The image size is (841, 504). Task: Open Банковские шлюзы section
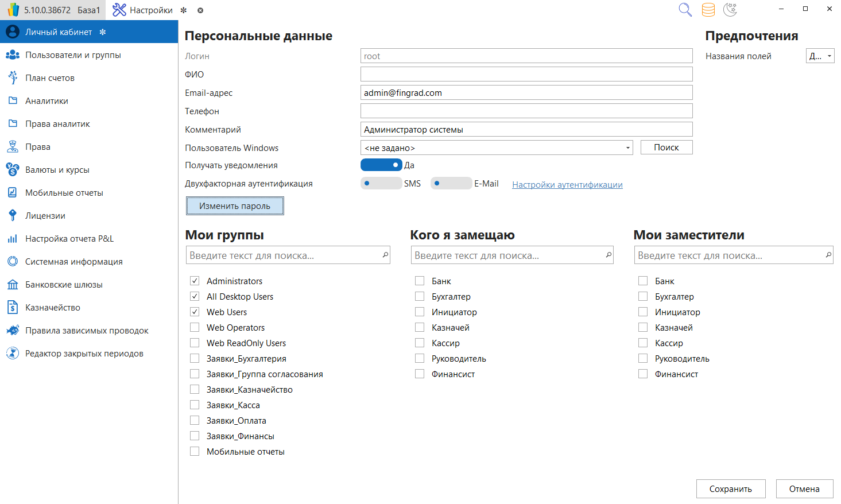coord(64,285)
